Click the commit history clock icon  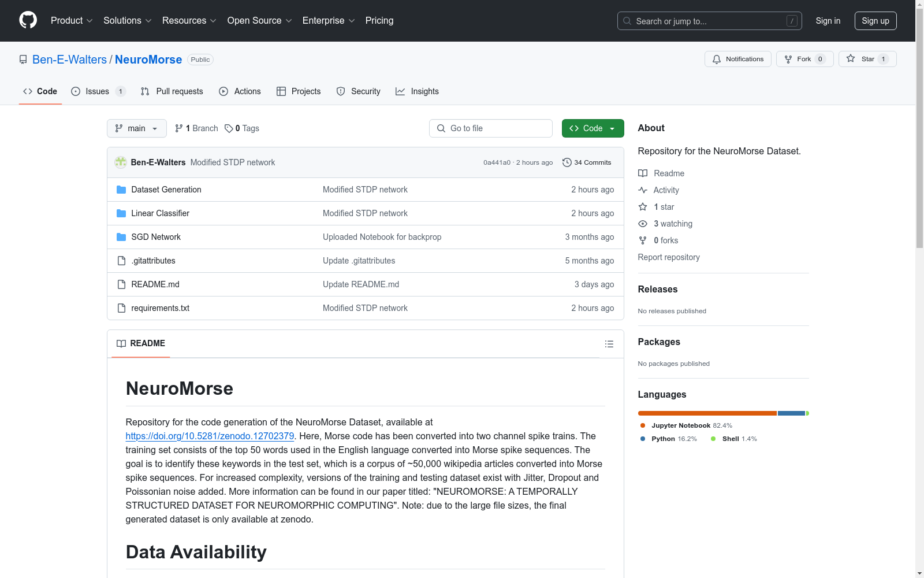567,162
